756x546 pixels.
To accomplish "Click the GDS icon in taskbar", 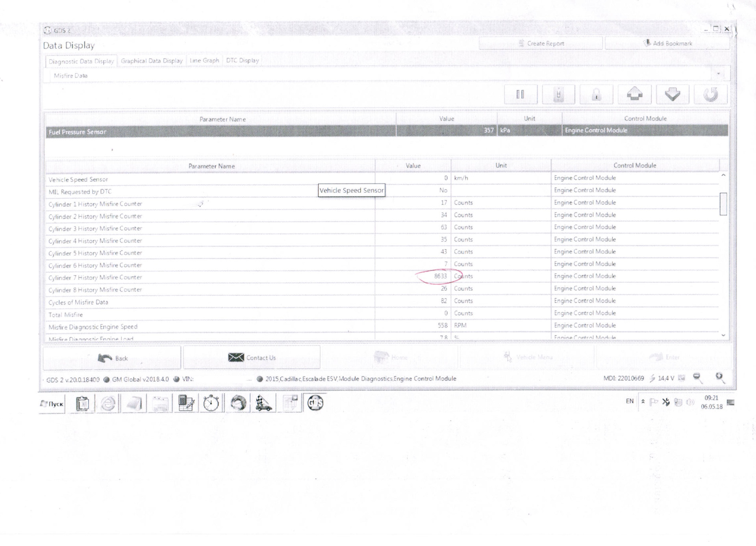I will click(315, 403).
